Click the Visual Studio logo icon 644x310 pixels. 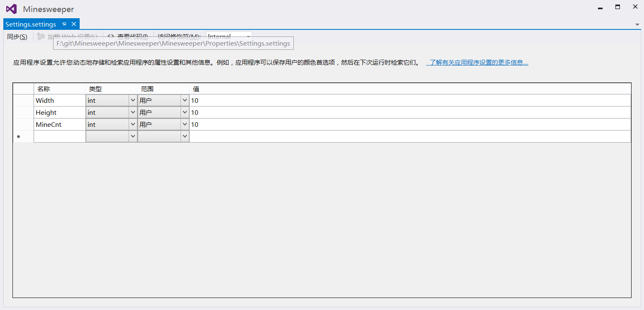pos(11,9)
